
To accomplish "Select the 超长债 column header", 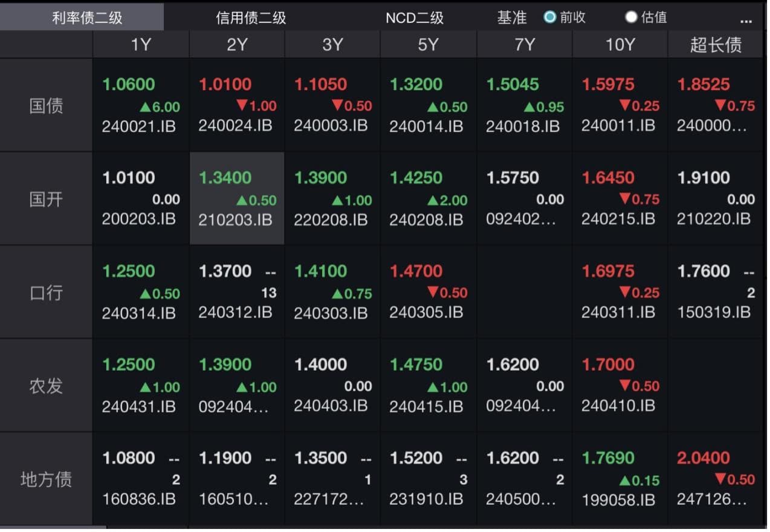I will (716, 45).
